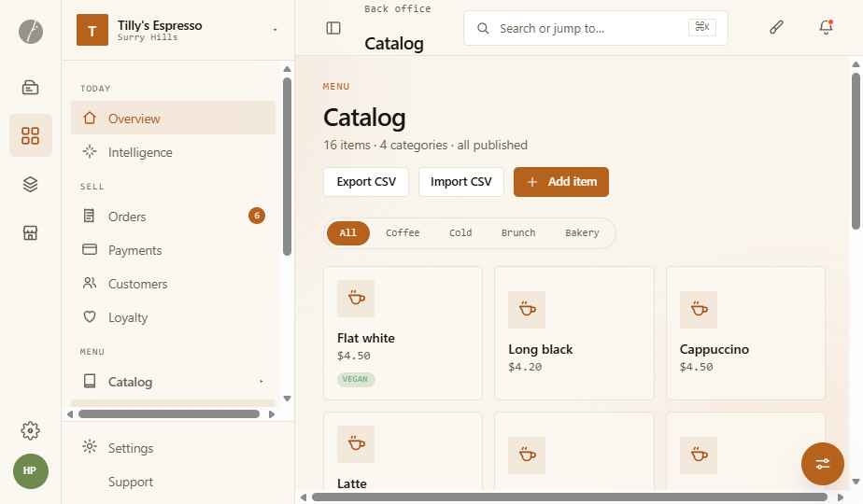Open the Flat white item card title
The width and height of the screenshot is (863, 504).
(x=366, y=338)
